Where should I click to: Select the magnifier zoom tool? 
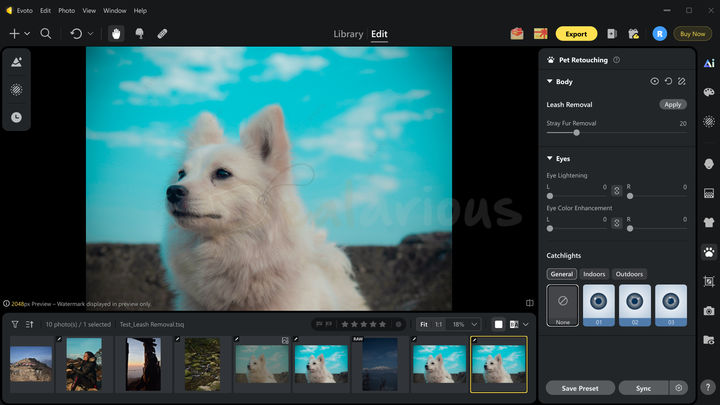pyautogui.click(x=45, y=34)
